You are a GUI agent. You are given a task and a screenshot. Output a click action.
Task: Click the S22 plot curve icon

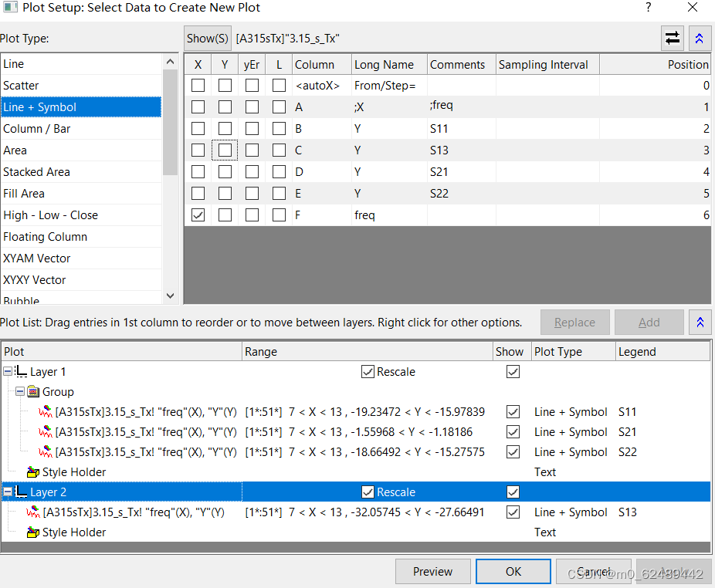pos(45,451)
